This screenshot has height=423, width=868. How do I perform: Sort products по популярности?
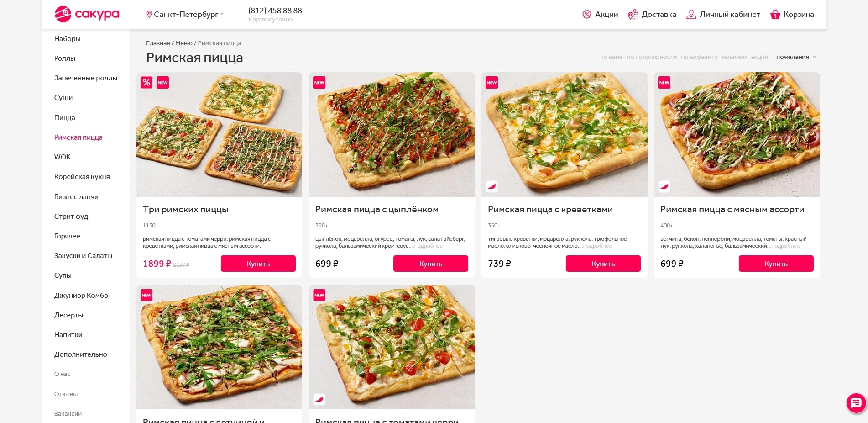651,57
